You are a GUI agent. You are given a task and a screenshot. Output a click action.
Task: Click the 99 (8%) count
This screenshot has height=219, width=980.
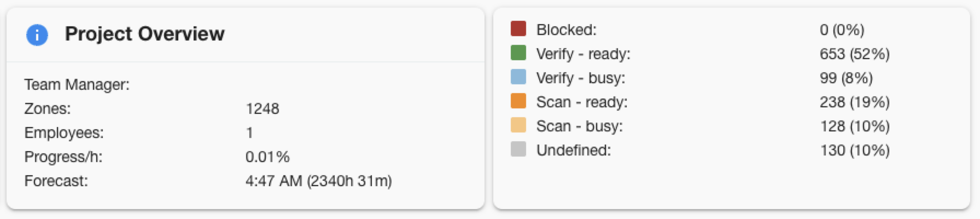pos(845,78)
